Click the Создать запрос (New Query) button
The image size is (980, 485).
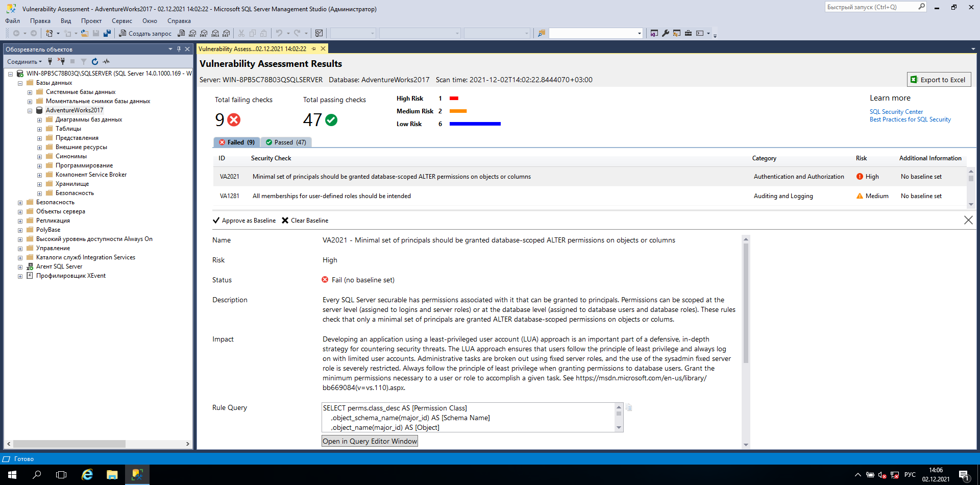click(145, 33)
